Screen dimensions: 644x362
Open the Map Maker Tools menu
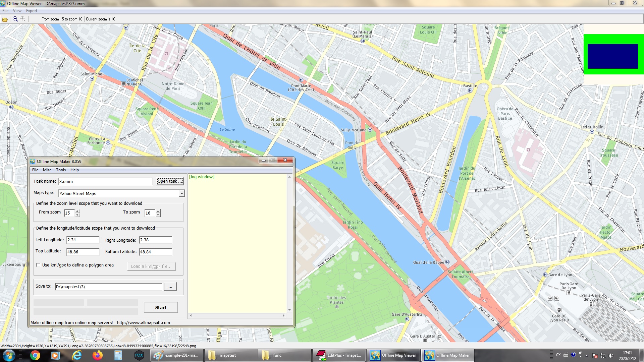coord(61,170)
